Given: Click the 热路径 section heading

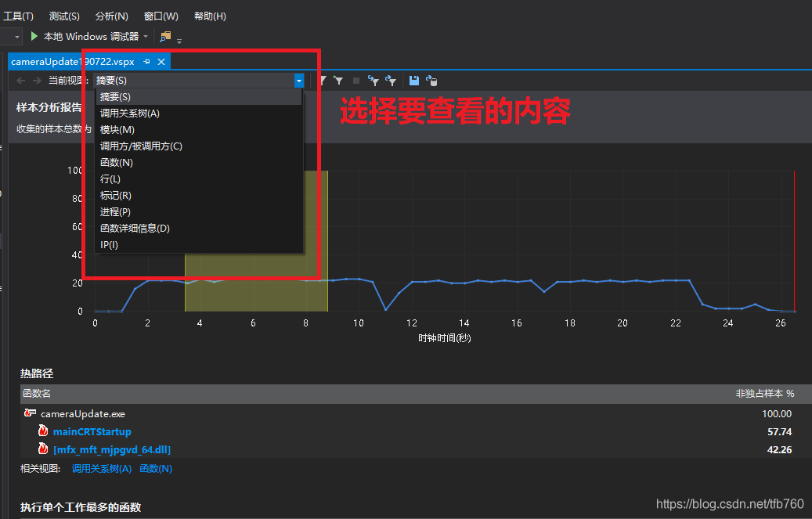Looking at the screenshot, I should [37, 373].
